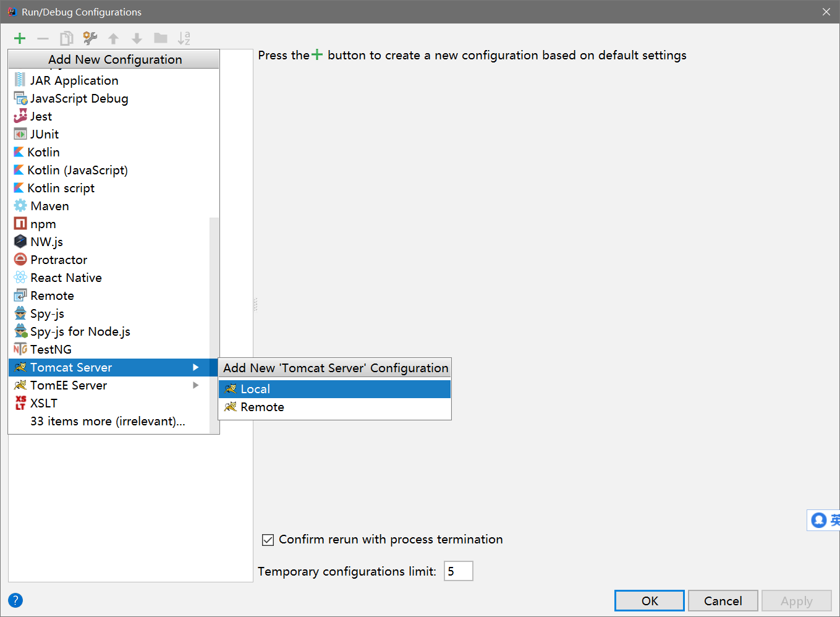Show 33 items more (irrelevant)
Image resolution: width=840 pixels, height=617 pixels.
[x=109, y=421]
